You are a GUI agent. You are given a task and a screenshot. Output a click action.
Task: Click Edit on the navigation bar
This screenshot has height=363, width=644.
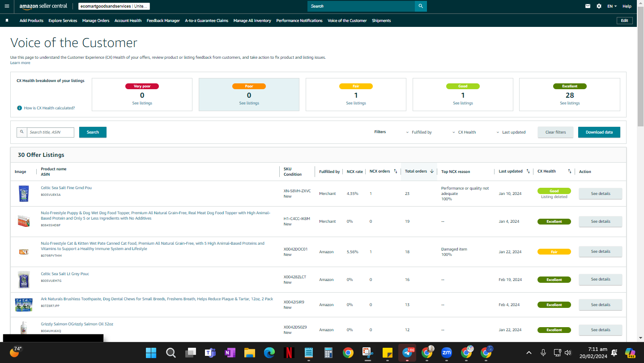pyautogui.click(x=625, y=21)
